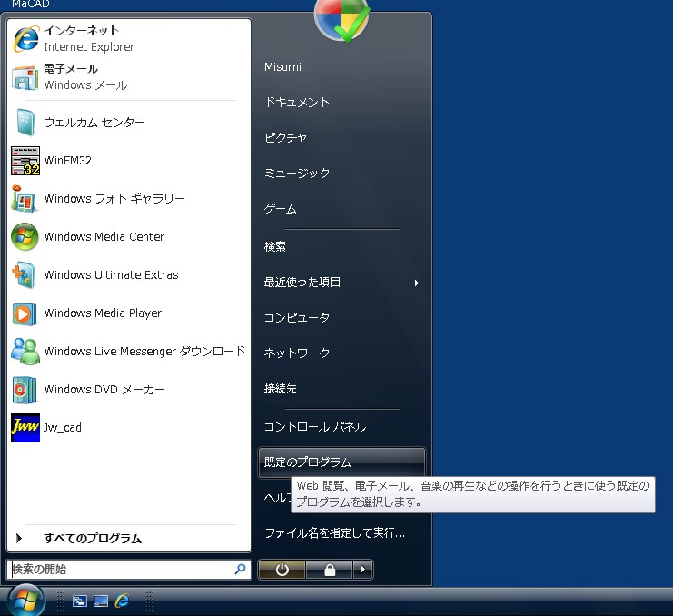Open Windows Ultimate Extras
The width and height of the screenshot is (673, 616).
[x=111, y=275]
